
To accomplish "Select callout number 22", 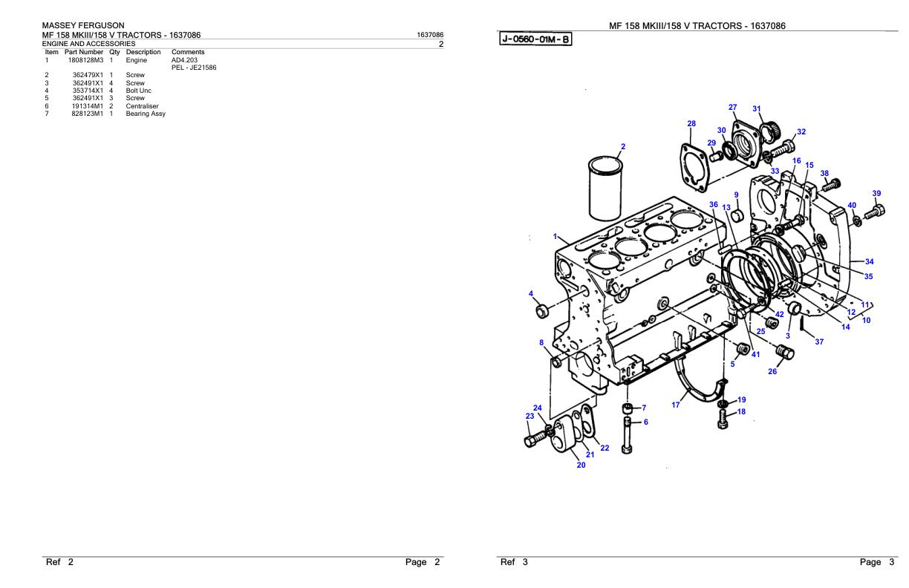I will 605,448.
